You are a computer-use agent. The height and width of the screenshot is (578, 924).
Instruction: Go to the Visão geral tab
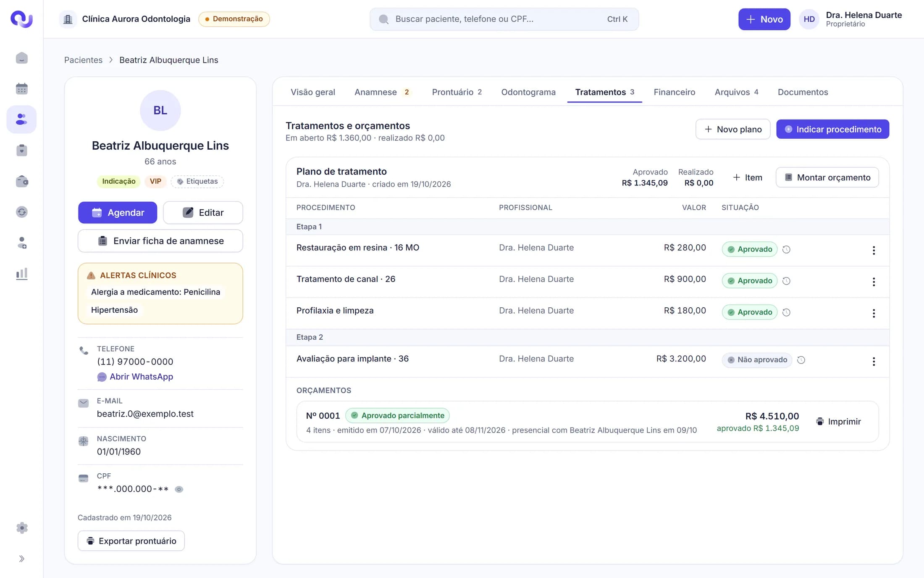tap(312, 92)
